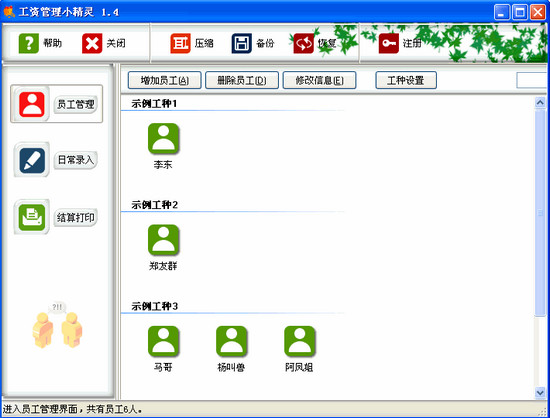This screenshot has height=418, width=550.
Task: Select the 日常录入 pencil icon
Action: click(x=32, y=160)
